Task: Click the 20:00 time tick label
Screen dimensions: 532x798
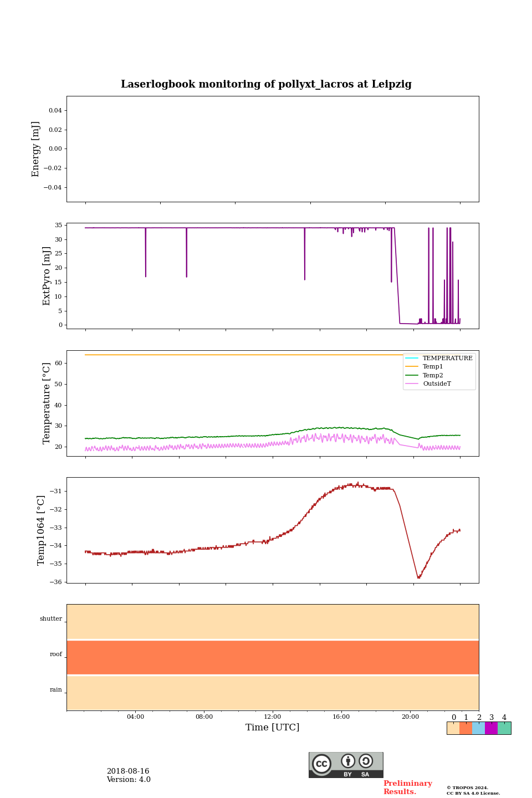Action: (410, 717)
